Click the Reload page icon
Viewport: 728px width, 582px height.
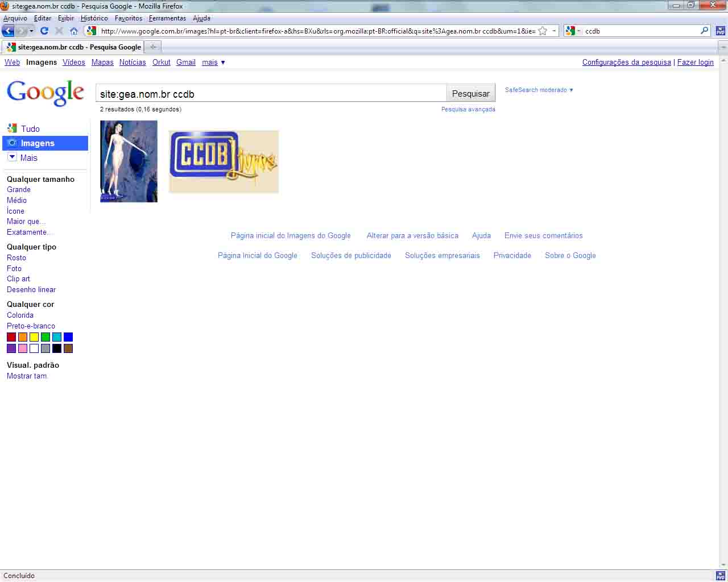pyautogui.click(x=44, y=31)
